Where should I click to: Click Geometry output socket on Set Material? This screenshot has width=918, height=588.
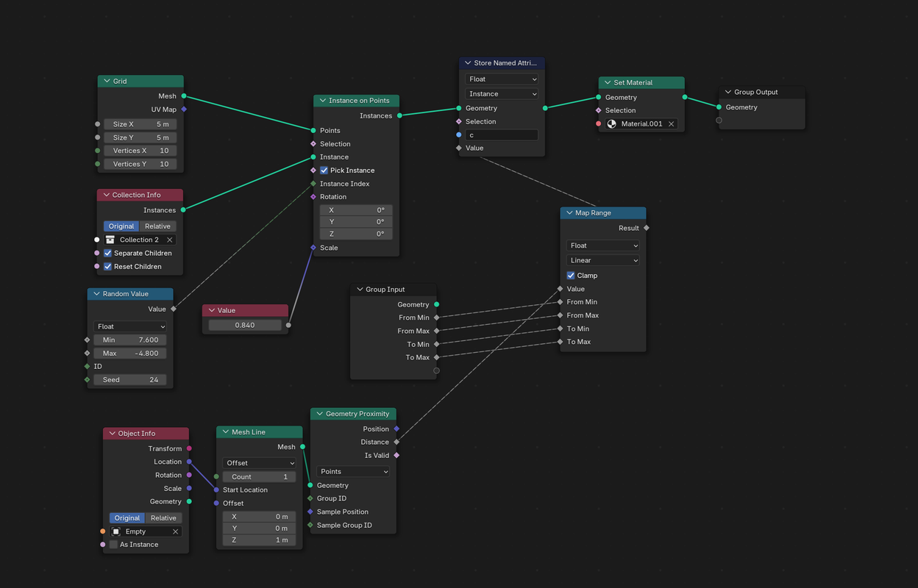coord(685,97)
